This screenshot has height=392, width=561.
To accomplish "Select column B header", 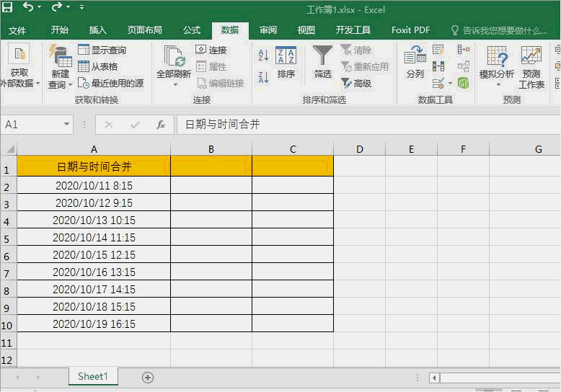I will 211,149.
